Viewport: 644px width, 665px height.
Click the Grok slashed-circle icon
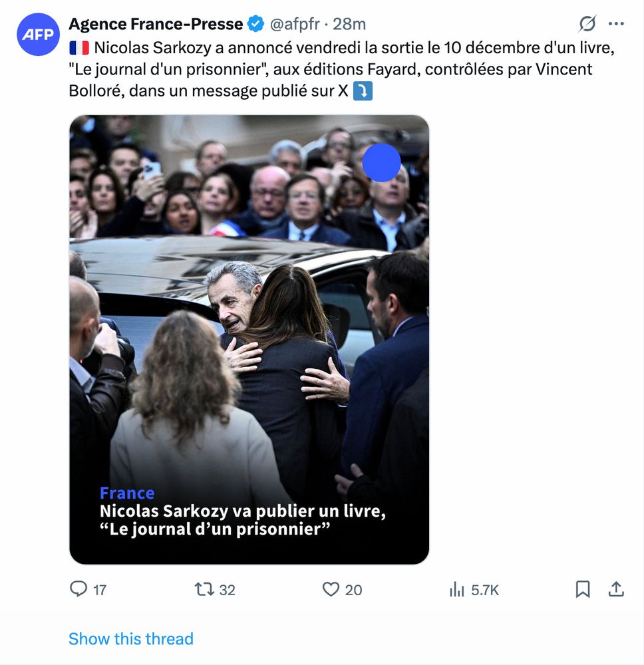point(586,23)
